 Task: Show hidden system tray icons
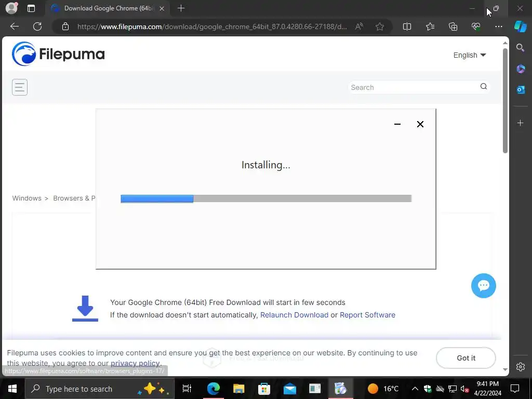point(415,389)
